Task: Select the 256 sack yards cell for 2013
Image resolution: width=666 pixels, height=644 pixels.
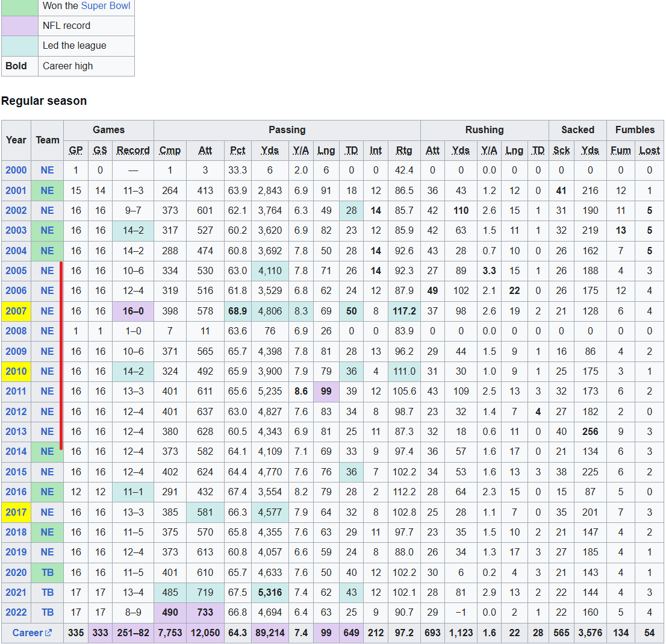Action: pyautogui.click(x=590, y=431)
